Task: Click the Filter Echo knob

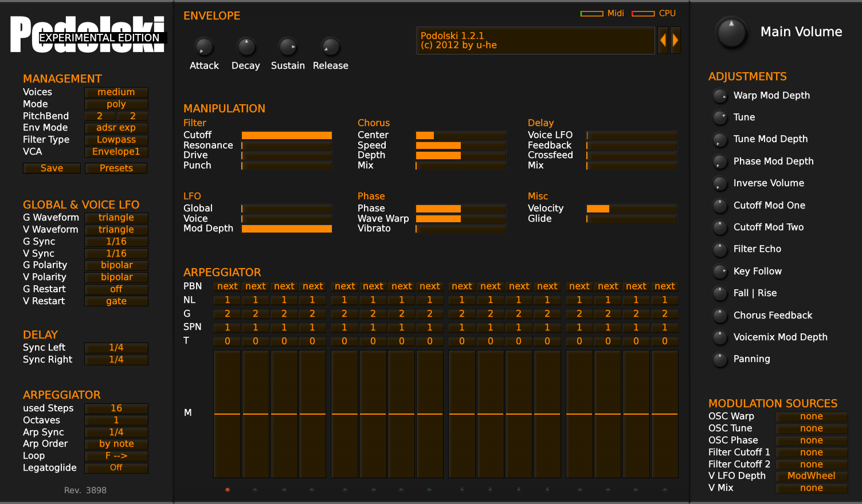Action: (720, 249)
